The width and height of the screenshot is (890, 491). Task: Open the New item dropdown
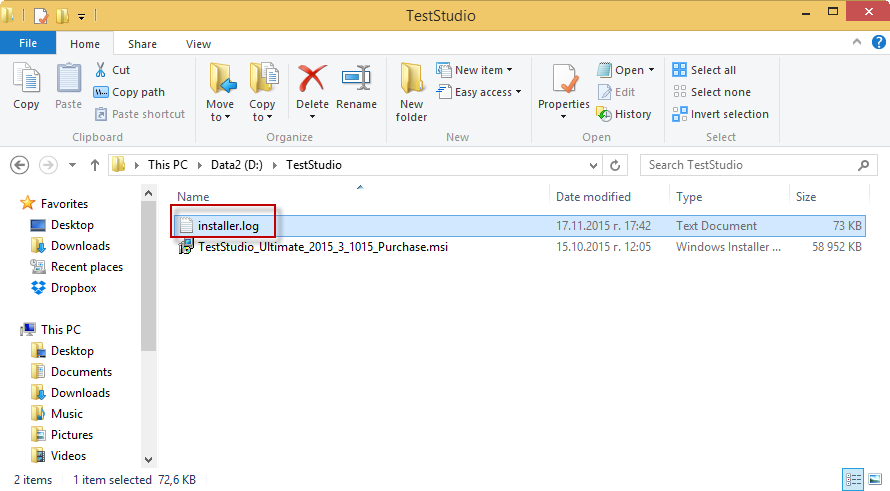tap(475, 70)
